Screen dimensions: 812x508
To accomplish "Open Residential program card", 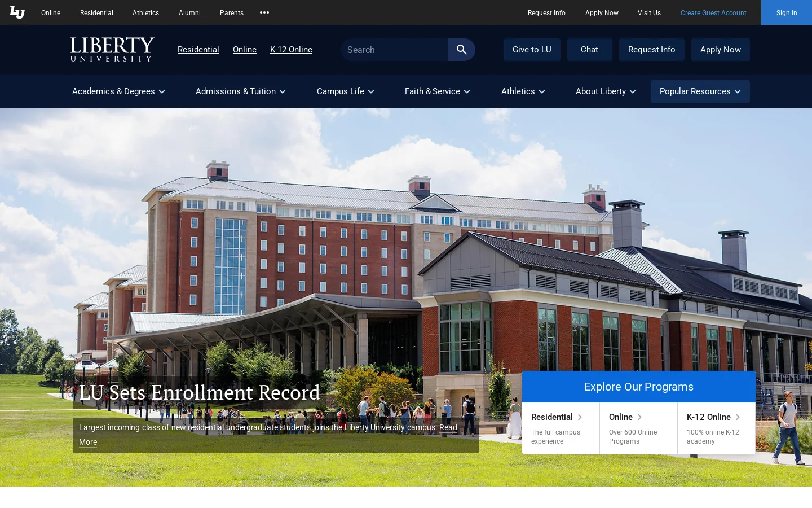I will point(561,428).
